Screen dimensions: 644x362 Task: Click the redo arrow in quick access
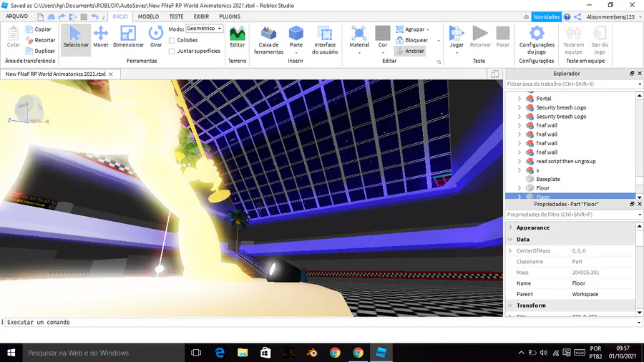[x=62, y=17]
